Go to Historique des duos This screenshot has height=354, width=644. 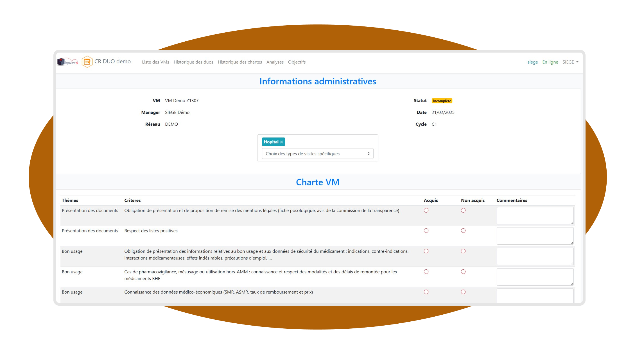pos(193,62)
